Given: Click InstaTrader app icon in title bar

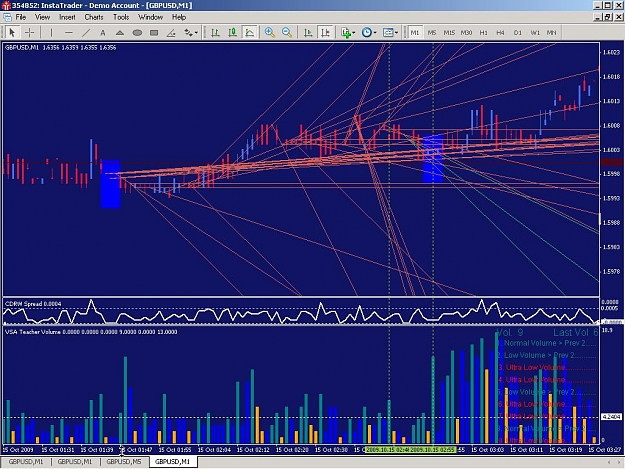Looking at the screenshot, I should 6,6.
